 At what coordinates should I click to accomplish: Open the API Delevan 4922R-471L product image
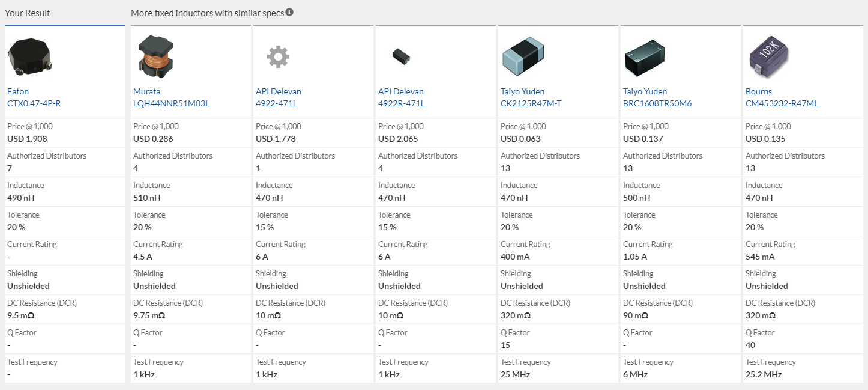coord(401,56)
